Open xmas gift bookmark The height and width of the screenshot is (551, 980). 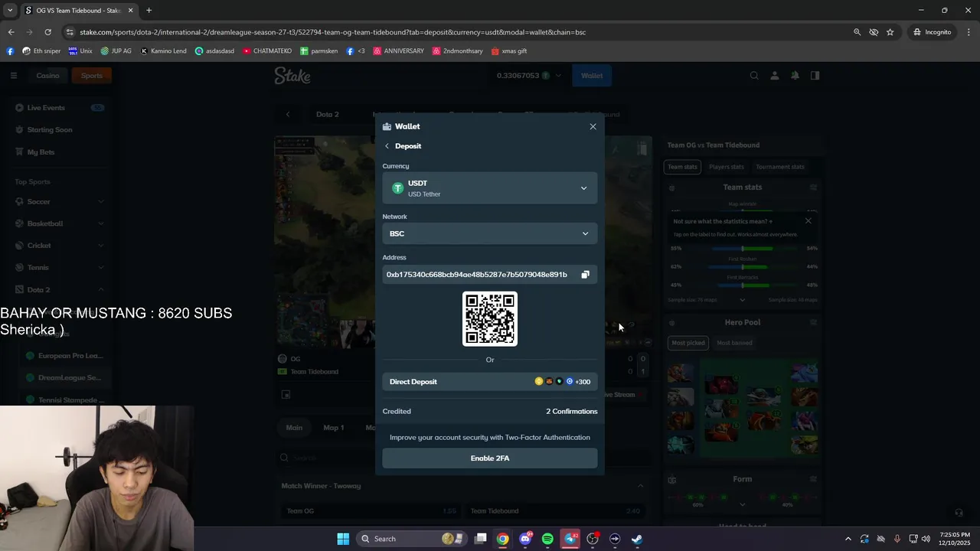point(509,51)
